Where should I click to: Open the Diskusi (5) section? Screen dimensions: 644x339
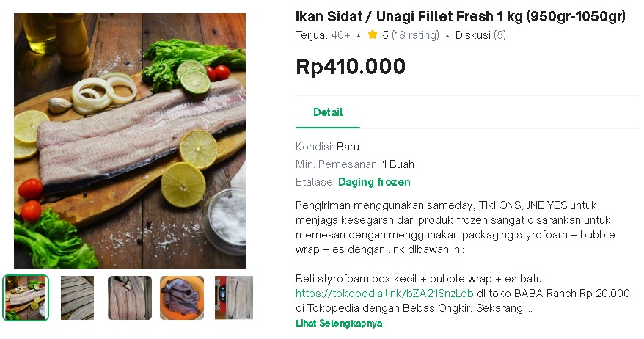[480, 35]
